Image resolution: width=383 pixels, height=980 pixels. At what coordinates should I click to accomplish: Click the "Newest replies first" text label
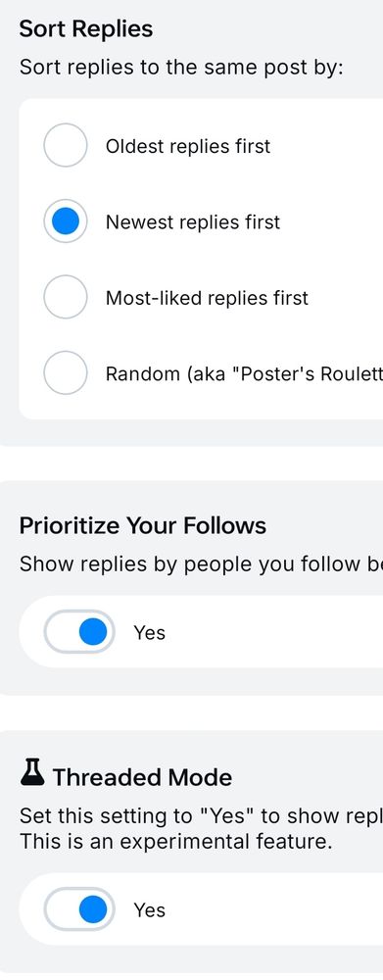pos(193,222)
